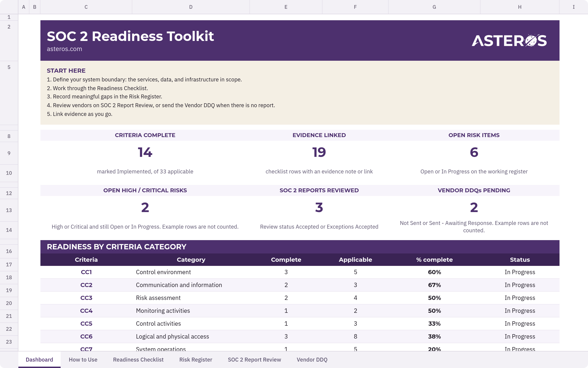Select the CC4 criteria cell
The image size is (588, 368).
[86, 311]
